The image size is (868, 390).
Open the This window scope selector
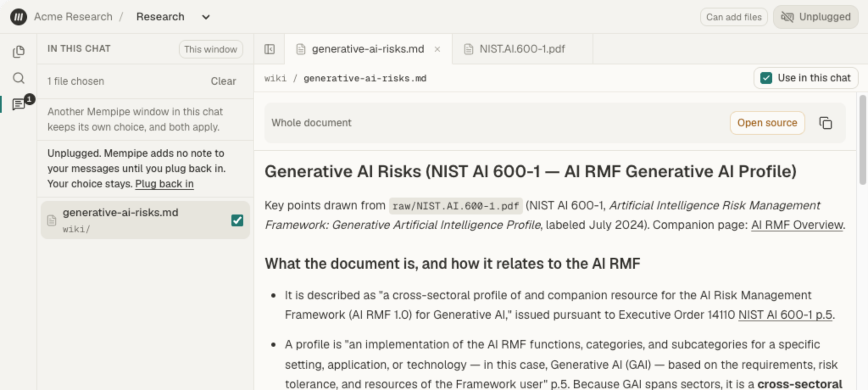(x=211, y=49)
